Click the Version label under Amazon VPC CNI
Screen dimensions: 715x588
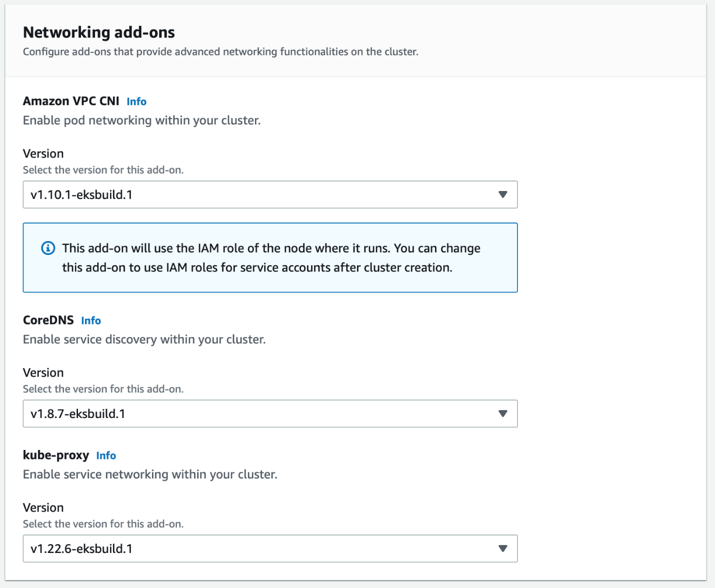(43, 153)
